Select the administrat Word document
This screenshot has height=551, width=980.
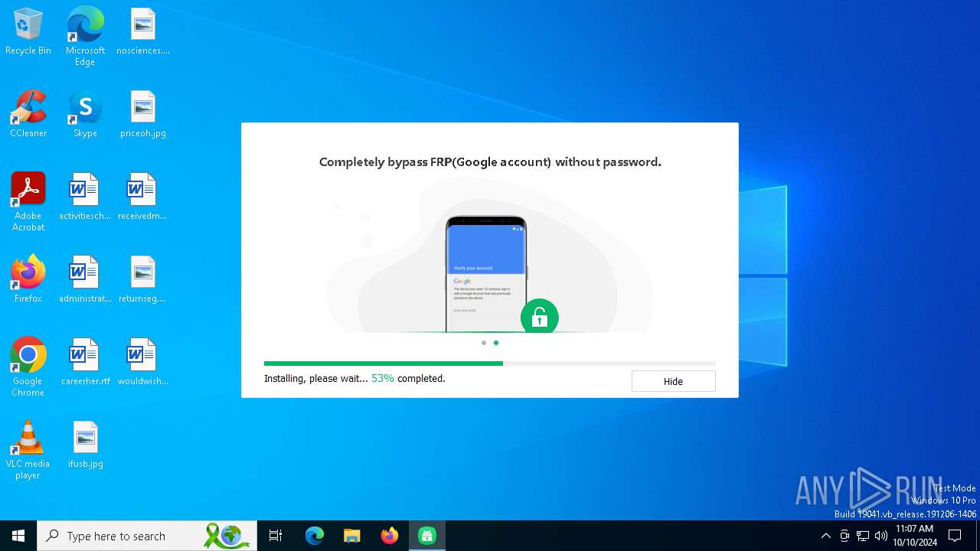85,279
